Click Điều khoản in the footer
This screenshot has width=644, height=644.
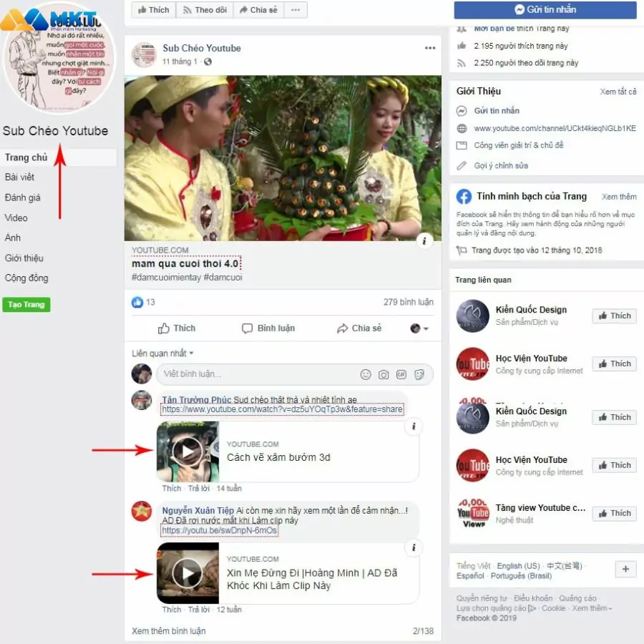[533, 598]
